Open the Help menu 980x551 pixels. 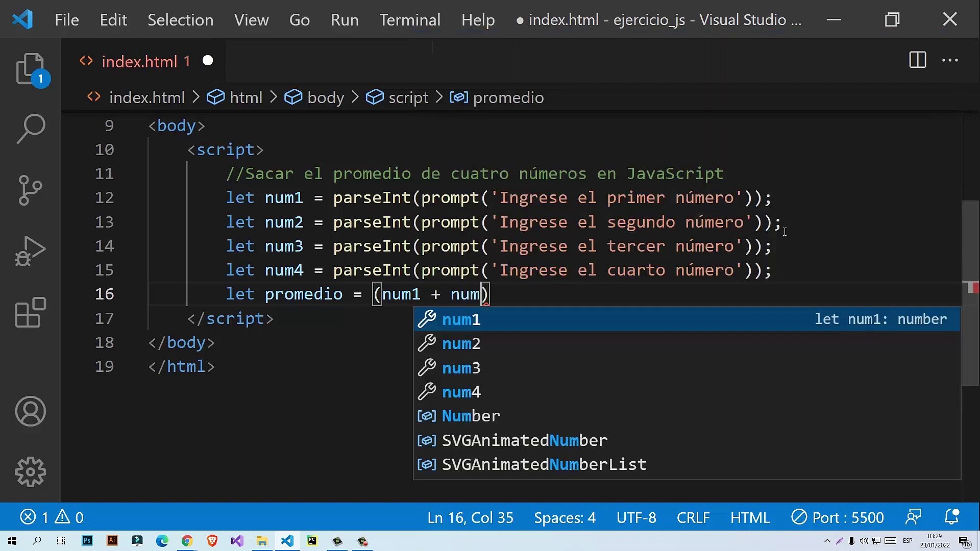point(478,19)
